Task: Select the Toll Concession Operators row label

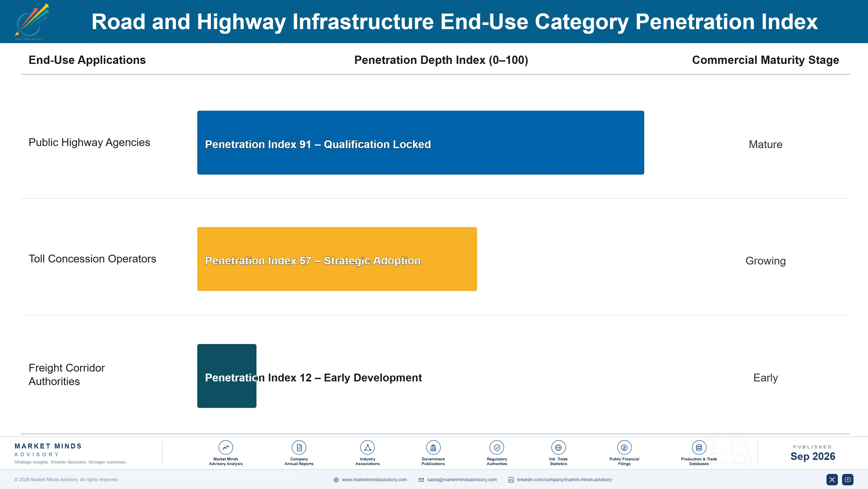Action: click(x=92, y=259)
